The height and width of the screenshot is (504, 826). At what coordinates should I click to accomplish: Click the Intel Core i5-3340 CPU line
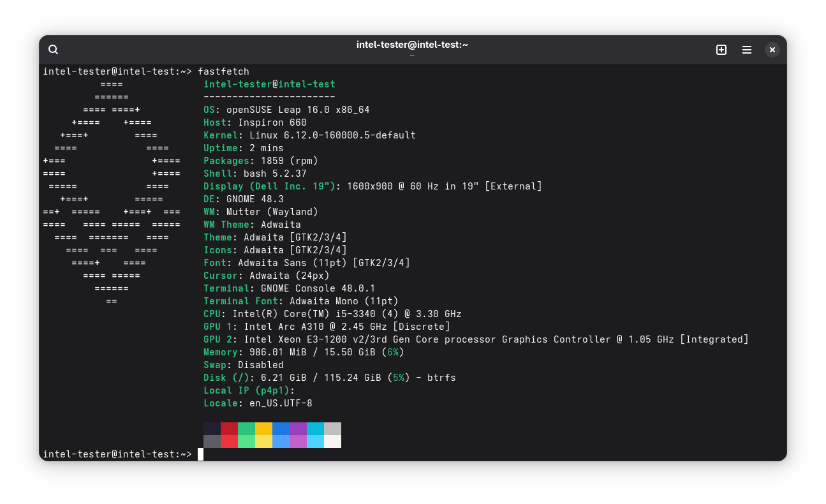[332, 314]
